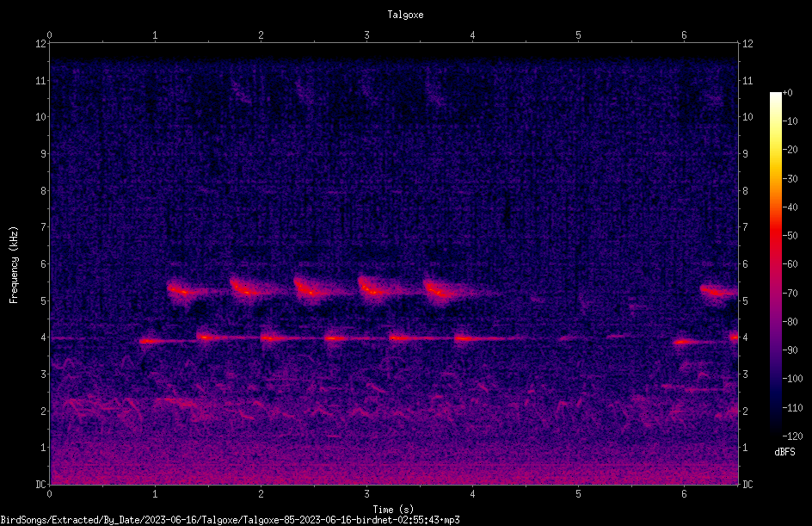Click the DC label on left axis

point(41,485)
